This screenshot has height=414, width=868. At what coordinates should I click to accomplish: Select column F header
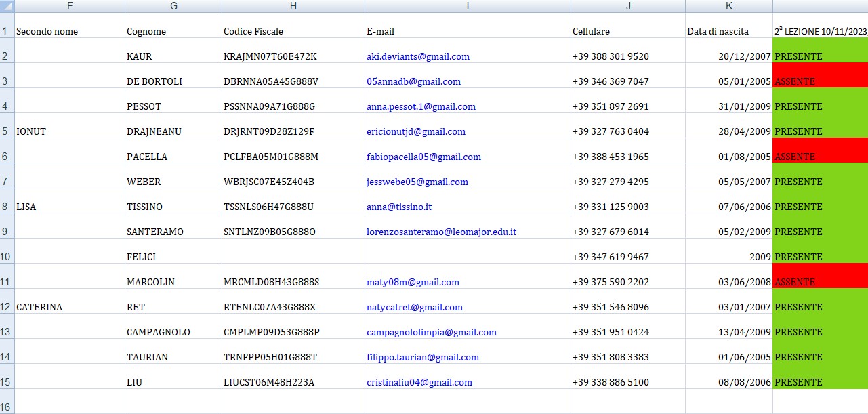[70, 6]
